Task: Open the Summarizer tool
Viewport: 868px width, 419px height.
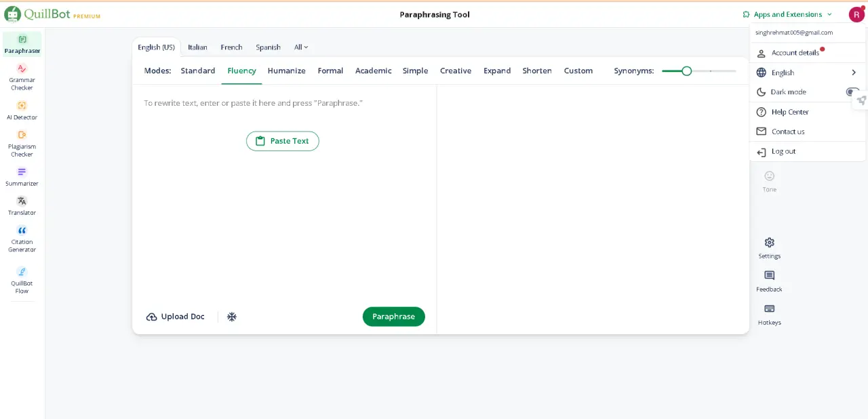Action: (x=22, y=176)
